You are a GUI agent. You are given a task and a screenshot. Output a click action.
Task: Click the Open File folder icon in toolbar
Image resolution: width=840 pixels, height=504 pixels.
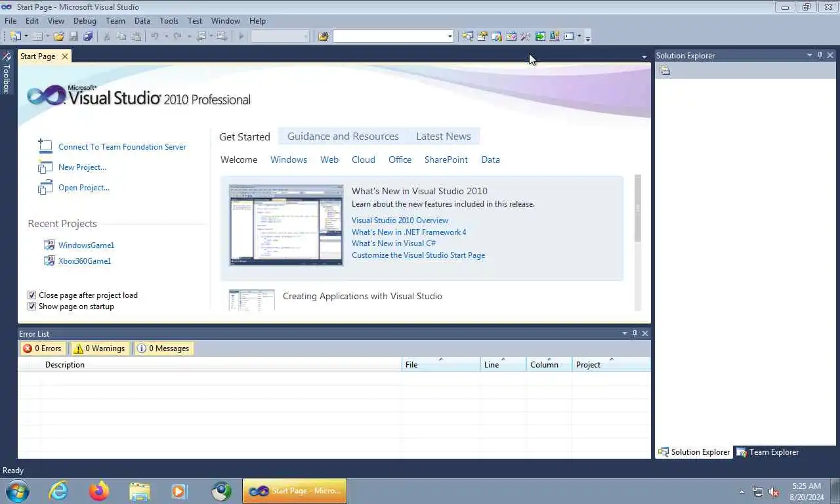59,36
